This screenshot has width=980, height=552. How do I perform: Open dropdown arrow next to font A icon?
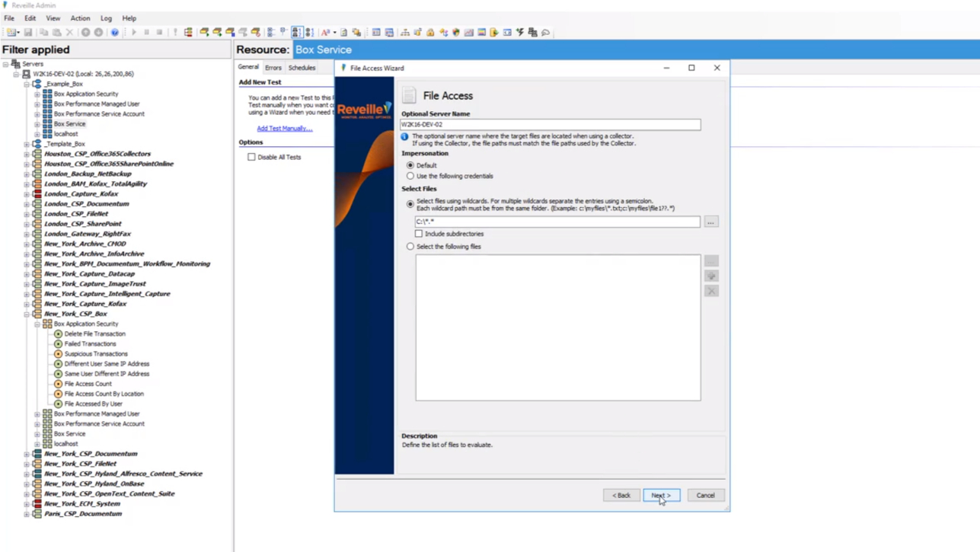334,33
